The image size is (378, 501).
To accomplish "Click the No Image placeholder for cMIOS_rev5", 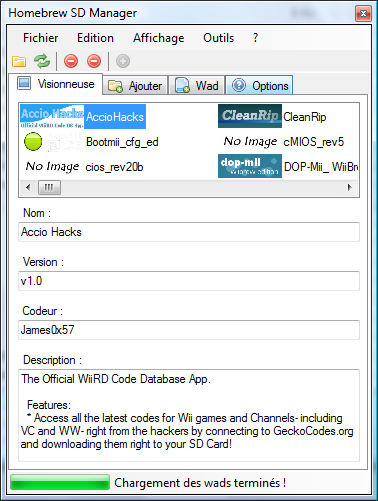I will (250, 141).
